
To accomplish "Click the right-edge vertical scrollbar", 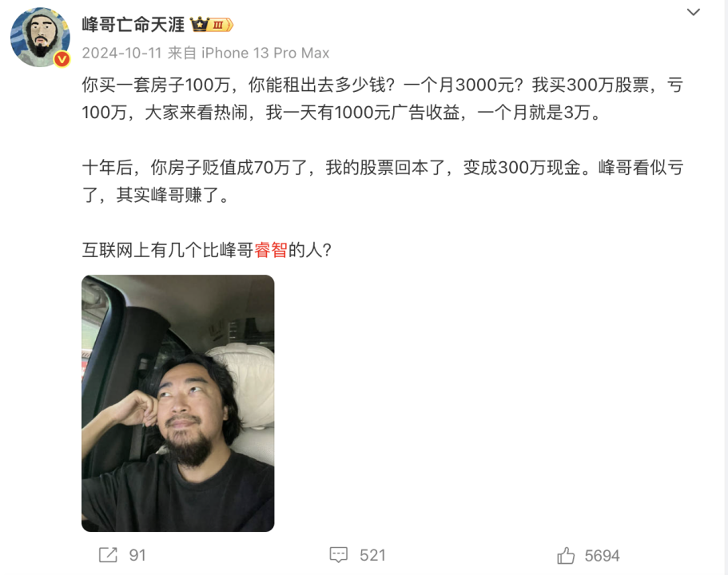I will point(726,287).
